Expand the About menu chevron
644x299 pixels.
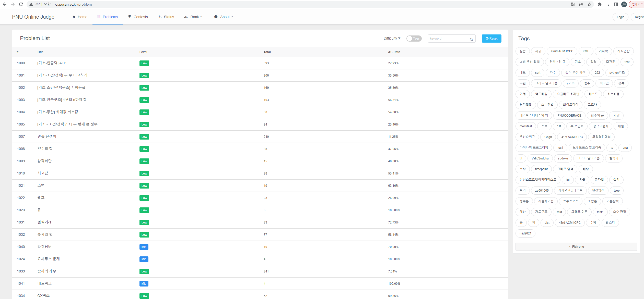pyautogui.click(x=232, y=17)
